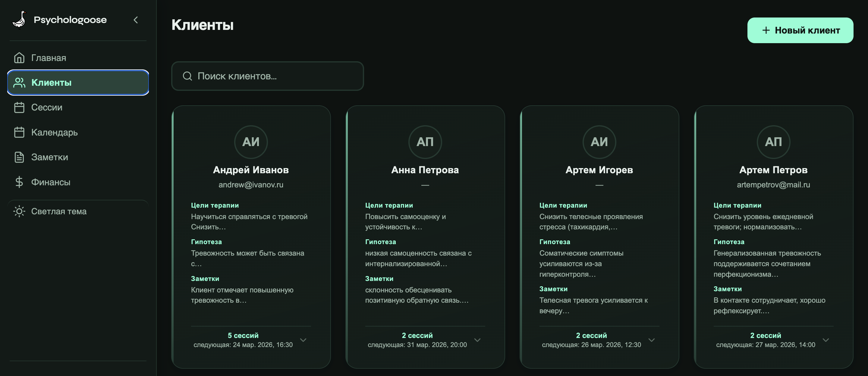The height and width of the screenshot is (376, 868).
Task: Click the plus icon in Новый клиент
Action: click(x=766, y=30)
